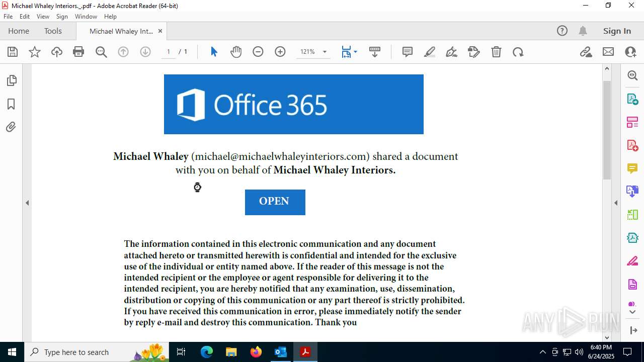Activate the Hand pan tool
644x362 pixels.
pos(236,52)
